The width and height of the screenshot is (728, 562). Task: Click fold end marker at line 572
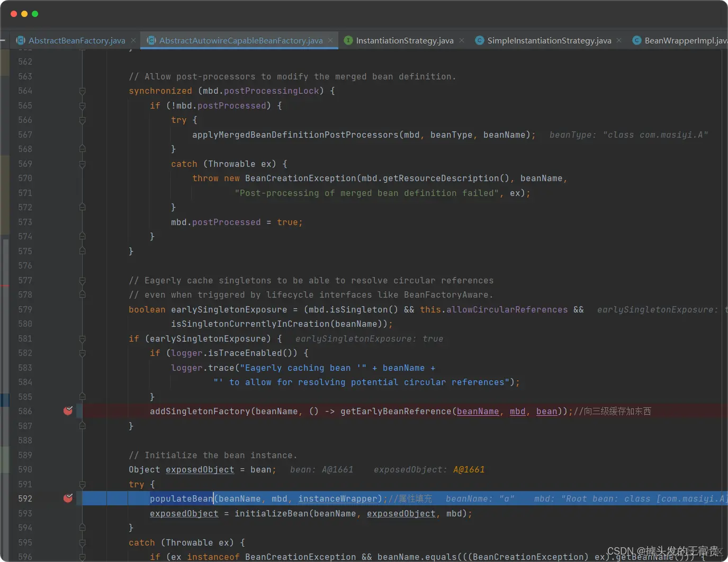[x=82, y=208]
